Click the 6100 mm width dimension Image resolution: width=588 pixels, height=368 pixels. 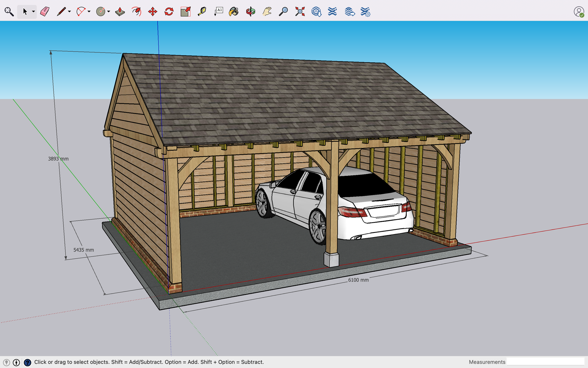point(358,280)
